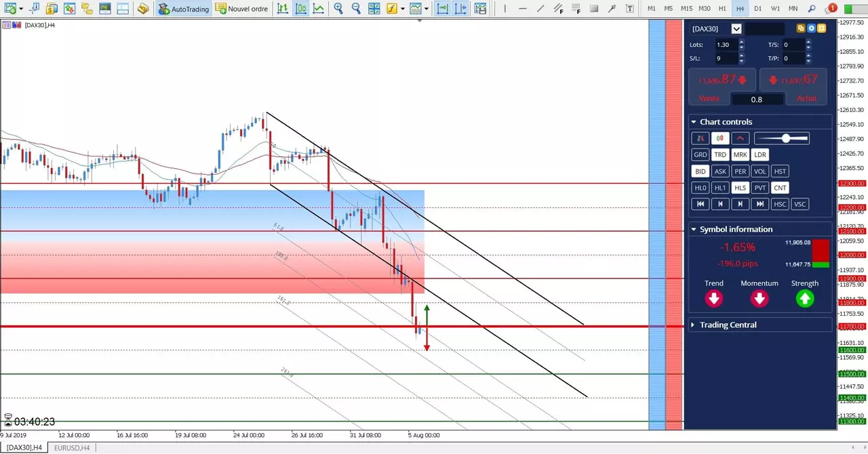Toggle the BID line button
The image size is (868, 454).
click(x=701, y=171)
